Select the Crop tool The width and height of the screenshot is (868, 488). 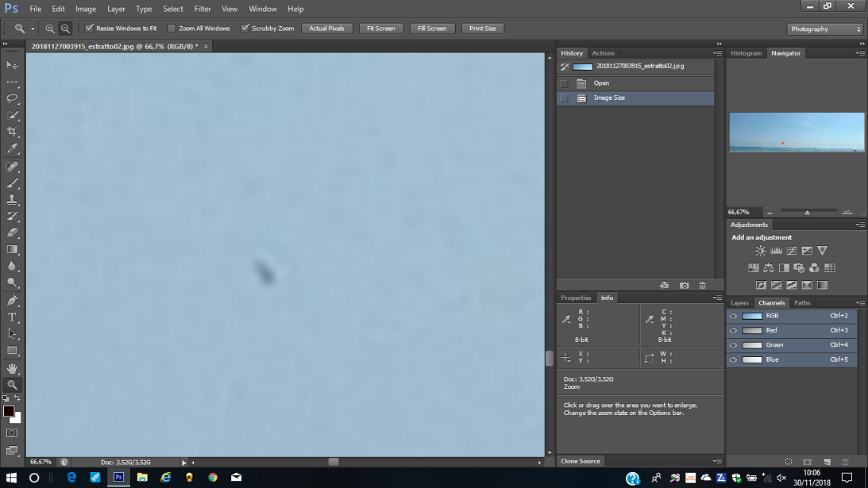(x=12, y=132)
